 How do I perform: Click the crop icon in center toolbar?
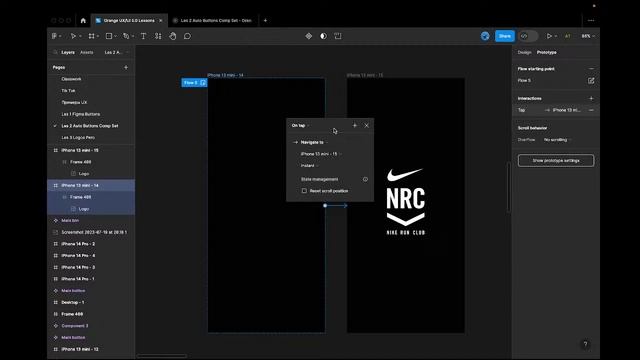[x=338, y=36]
